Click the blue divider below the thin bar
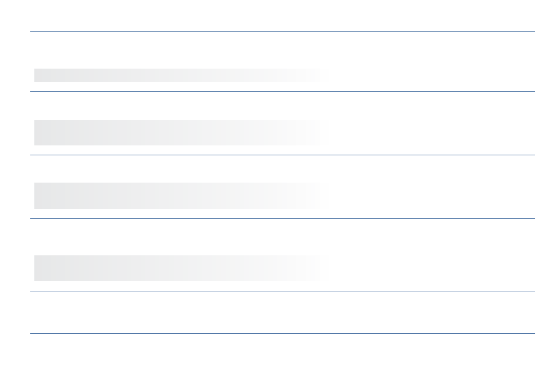Screen dimensions: 555x392 coord(283,92)
